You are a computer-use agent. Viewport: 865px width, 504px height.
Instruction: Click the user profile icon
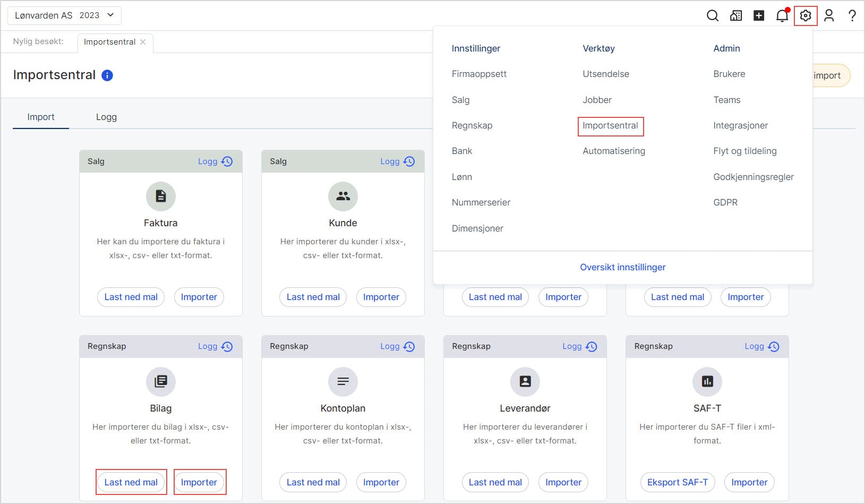pos(828,16)
